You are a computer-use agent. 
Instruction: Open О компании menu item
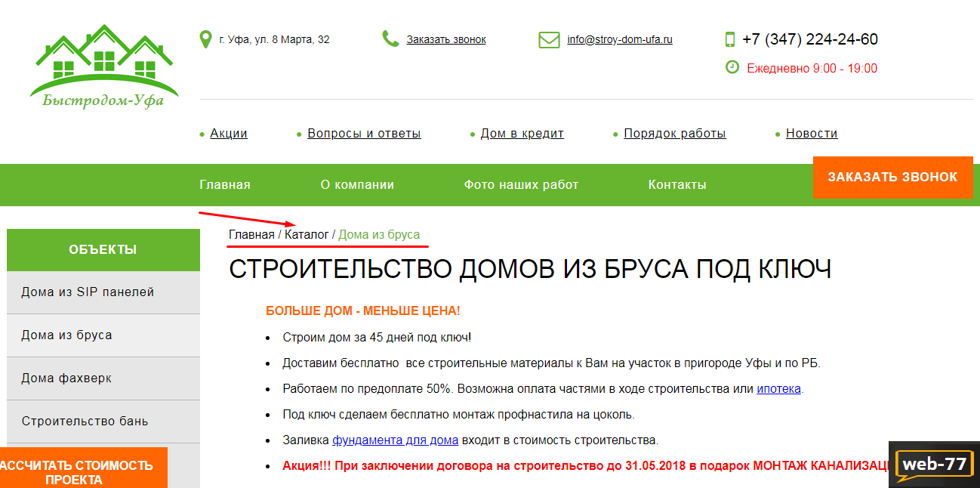pos(357,184)
